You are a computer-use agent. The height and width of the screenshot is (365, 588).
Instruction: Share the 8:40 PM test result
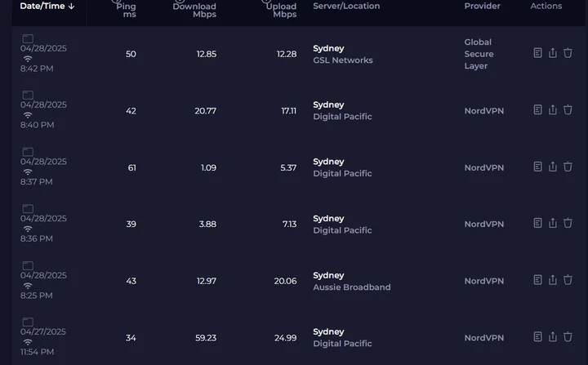pos(553,109)
